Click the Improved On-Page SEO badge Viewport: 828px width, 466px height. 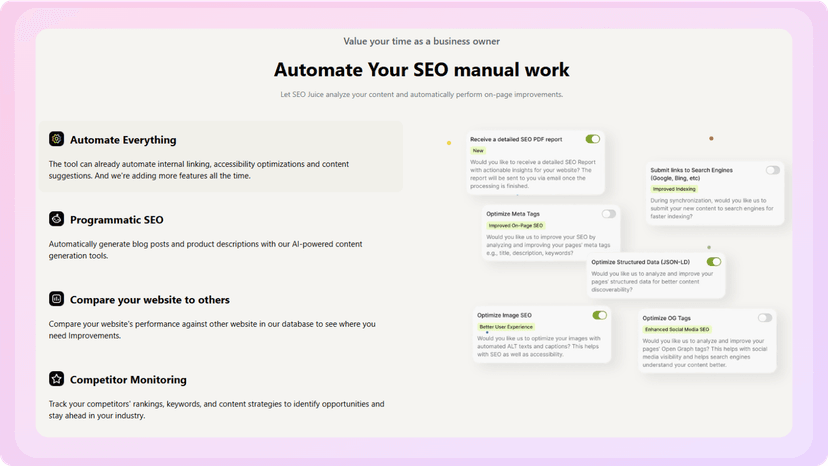515,226
